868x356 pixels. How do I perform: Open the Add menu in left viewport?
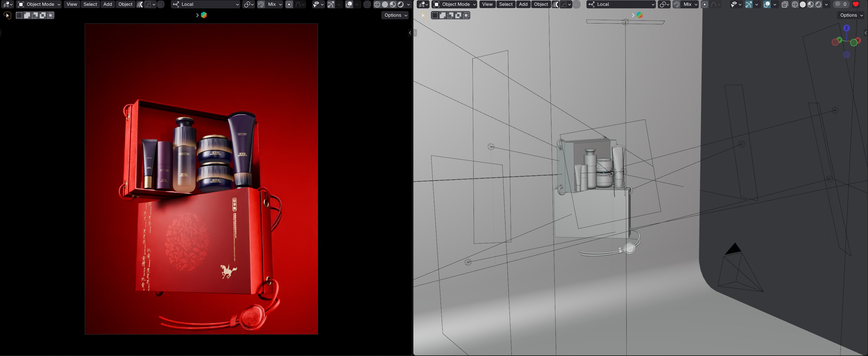[108, 4]
